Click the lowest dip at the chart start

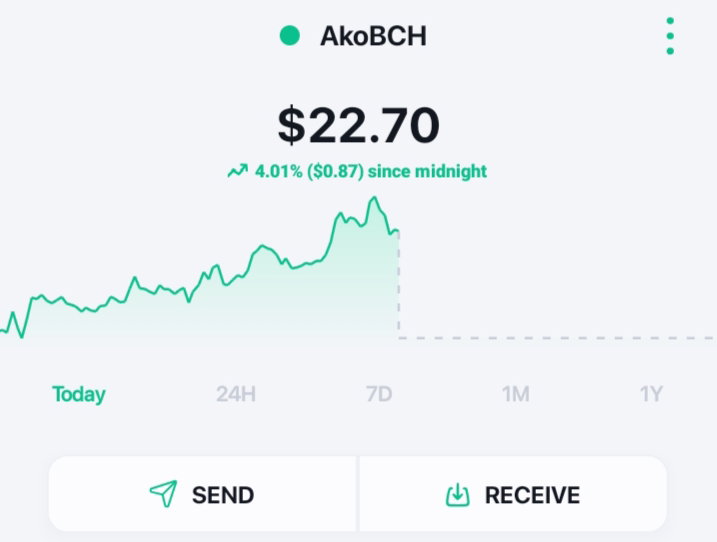pyautogui.click(x=21, y=337)
